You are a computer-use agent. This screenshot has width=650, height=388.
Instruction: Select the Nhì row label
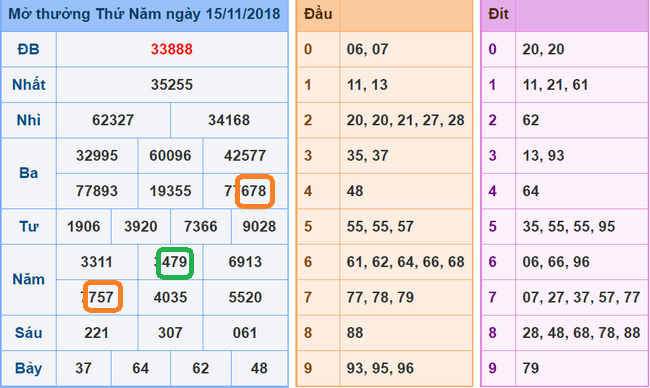[29, 120]
